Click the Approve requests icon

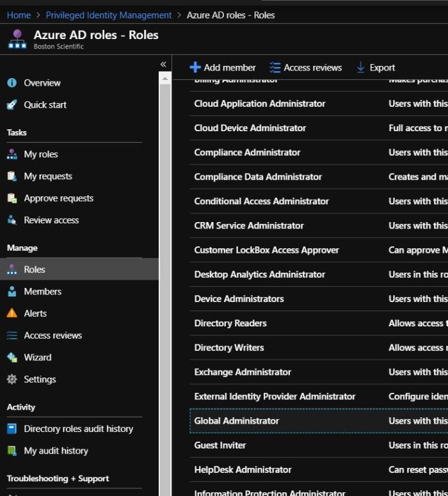pos(12,198)
